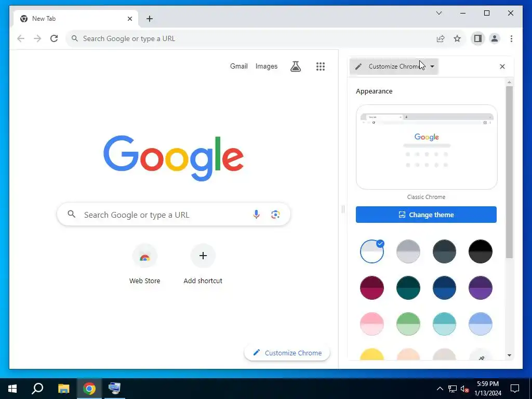Close the Customize Chrome side panel
Image resolution: width=532 pixels, height=399 pixels.
[x=502, y=66]
